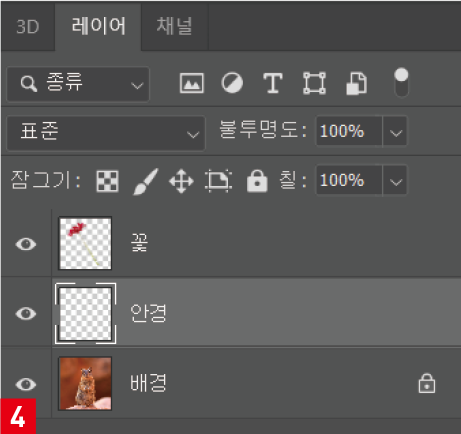461x434 pixels.
Task: Open the 칠 fill arrow dropdown
Action: [395, 180]
